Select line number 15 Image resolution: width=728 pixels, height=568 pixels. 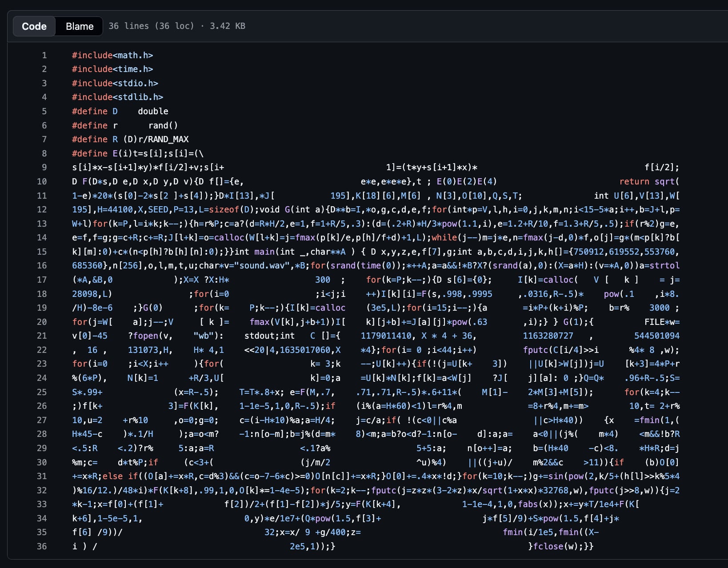click(42, 252)
